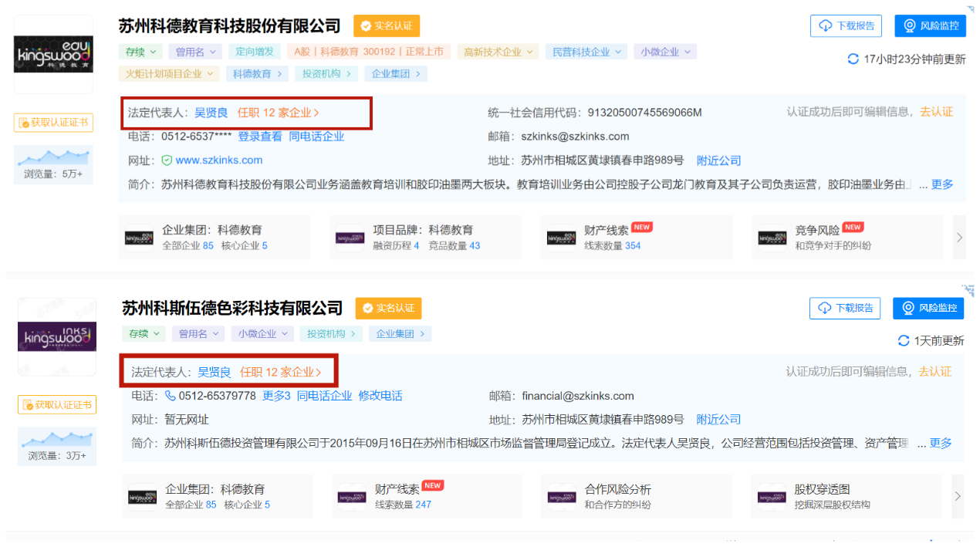Screen dimensions: 980x547
Task: Click refresh icon beside 17小时23分钟前更新
Action: coord(853,59)
